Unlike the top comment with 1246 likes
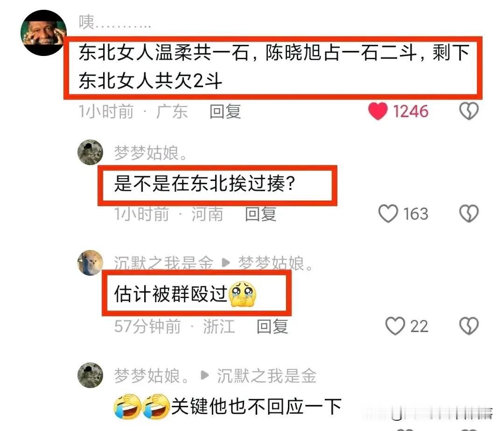Screen dimensions: 504x431 [378, 111]
